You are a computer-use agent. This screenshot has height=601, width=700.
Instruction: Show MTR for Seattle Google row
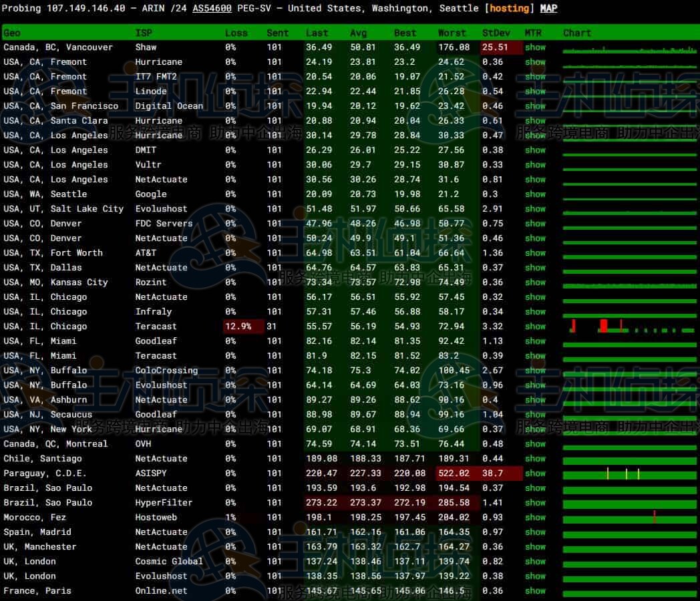pyautogui.click(x=535, y=194)
